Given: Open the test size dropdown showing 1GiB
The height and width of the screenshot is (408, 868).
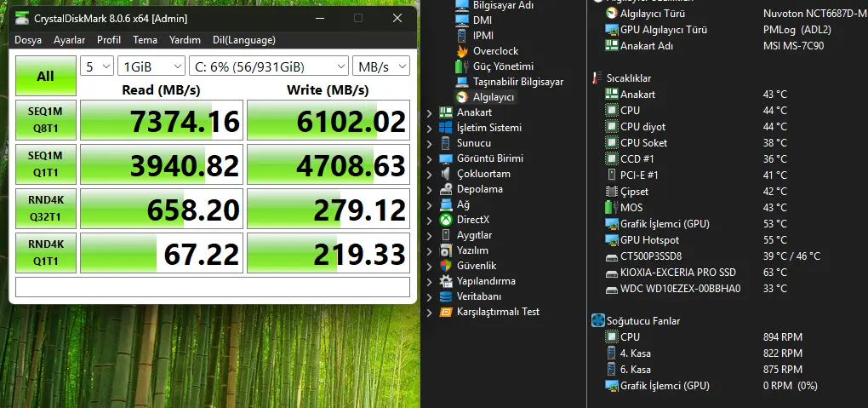Looking at the screenshot, I should pyautogui.click(x=151, y=66).
